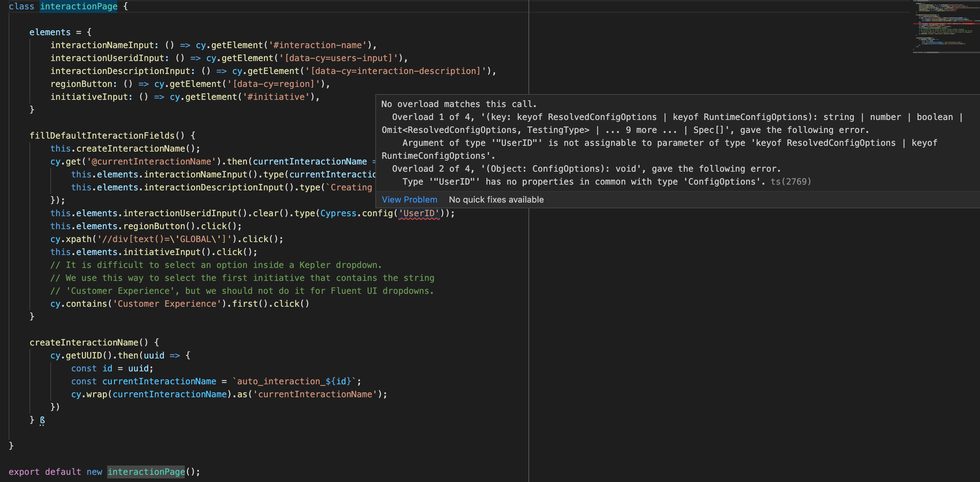Open the View Problem link

pos(409,200)
